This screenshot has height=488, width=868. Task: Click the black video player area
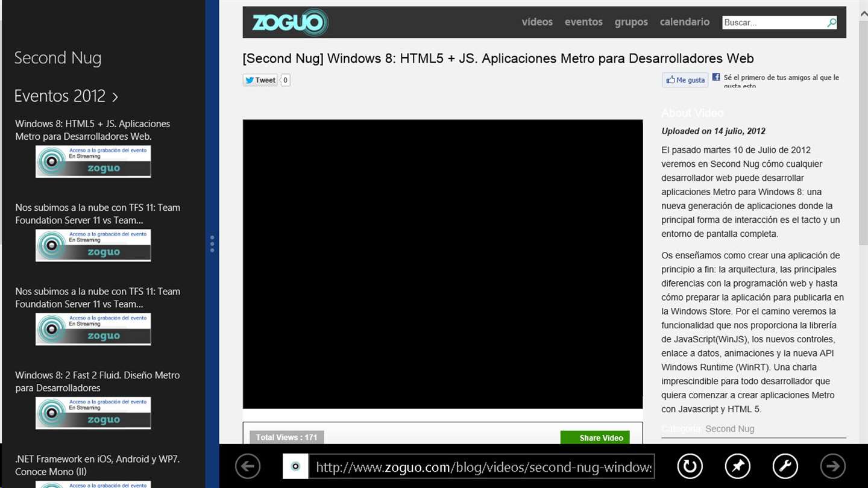[442, 264]
